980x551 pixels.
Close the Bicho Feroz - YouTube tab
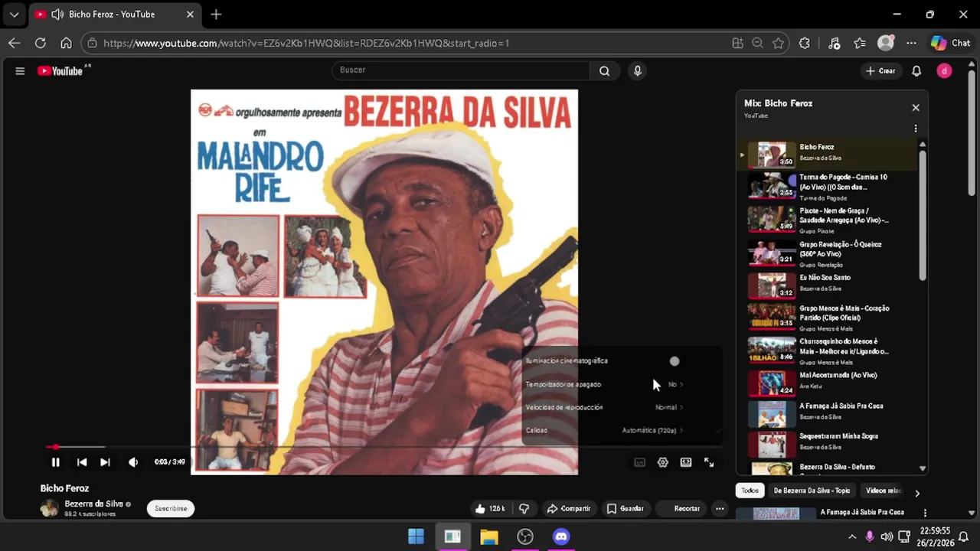pyautogui.click(x=191, y=14)
